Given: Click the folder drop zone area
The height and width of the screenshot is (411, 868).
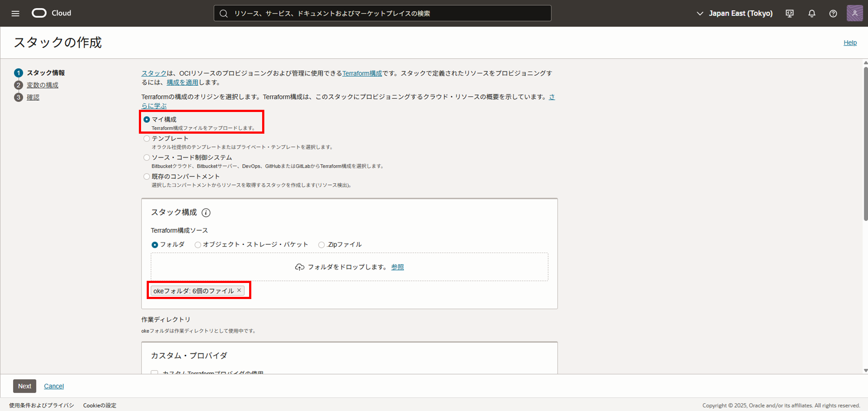Looking at the screenshot, I should [349, 267].
